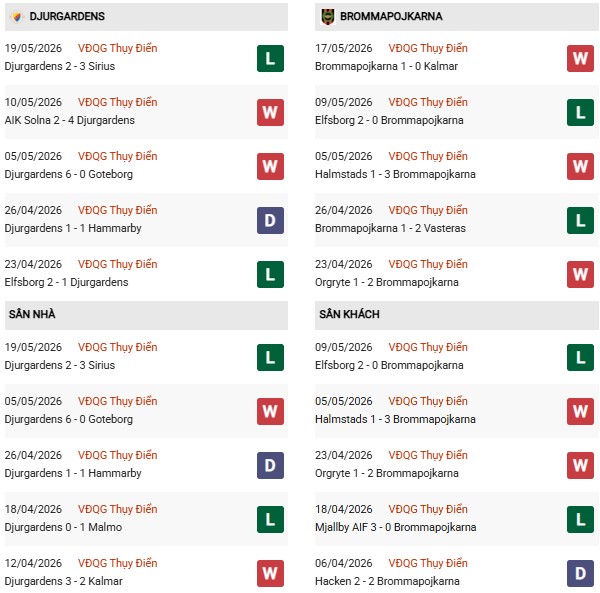Click the L badge for Mjallby AIF 3 - 0 Brommapojkarna
Viewport: 600px width, 593px height.
coord(580,520)
